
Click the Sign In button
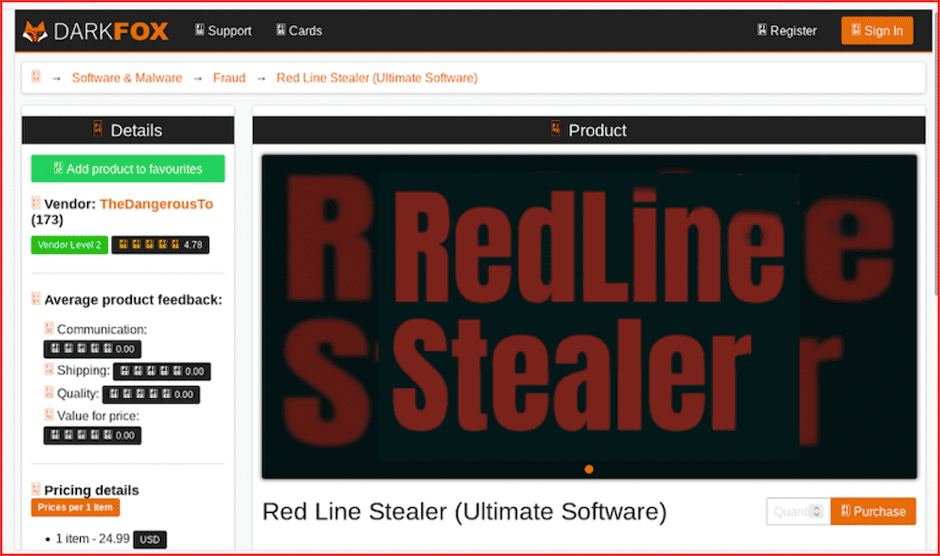(877, 31)
